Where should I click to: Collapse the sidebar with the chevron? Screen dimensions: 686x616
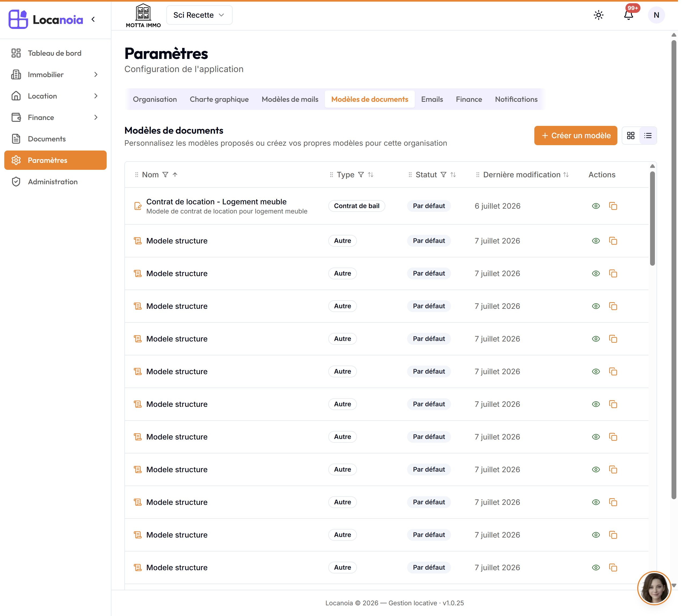(93, 19)
